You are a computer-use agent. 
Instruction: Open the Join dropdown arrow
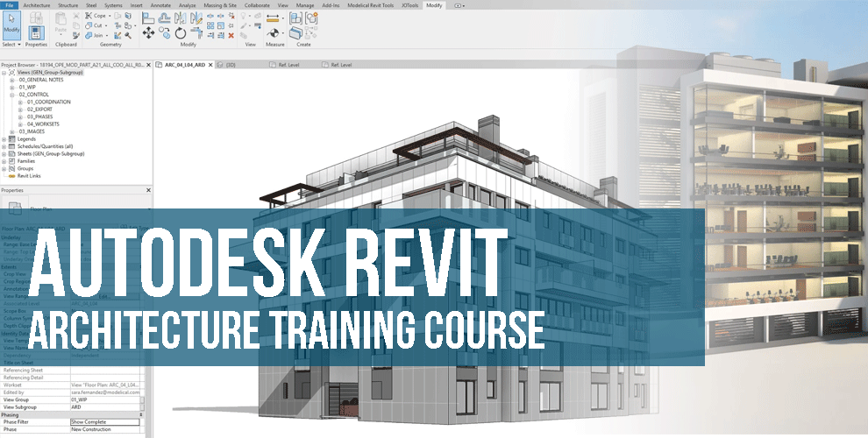pos(106,35)
